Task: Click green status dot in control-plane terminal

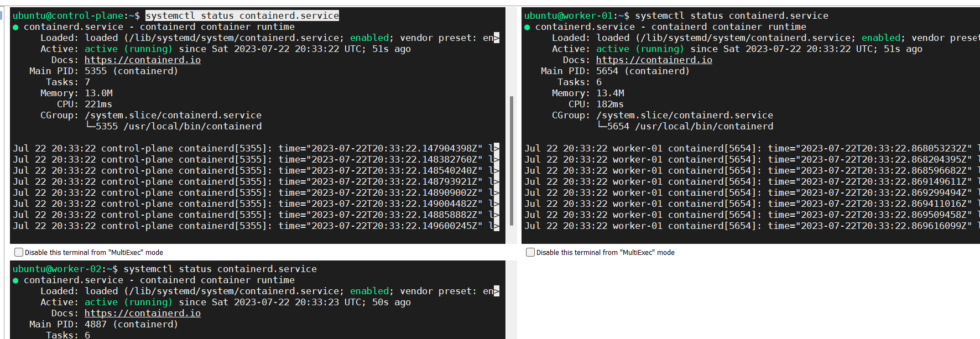Action: coord(15,27)
